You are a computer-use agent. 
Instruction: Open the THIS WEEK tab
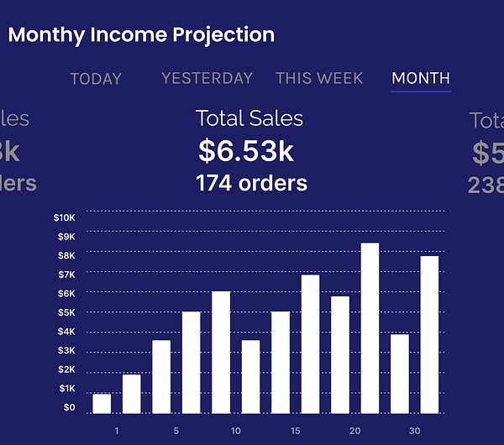pyautogui.click(x=319, y=78)
